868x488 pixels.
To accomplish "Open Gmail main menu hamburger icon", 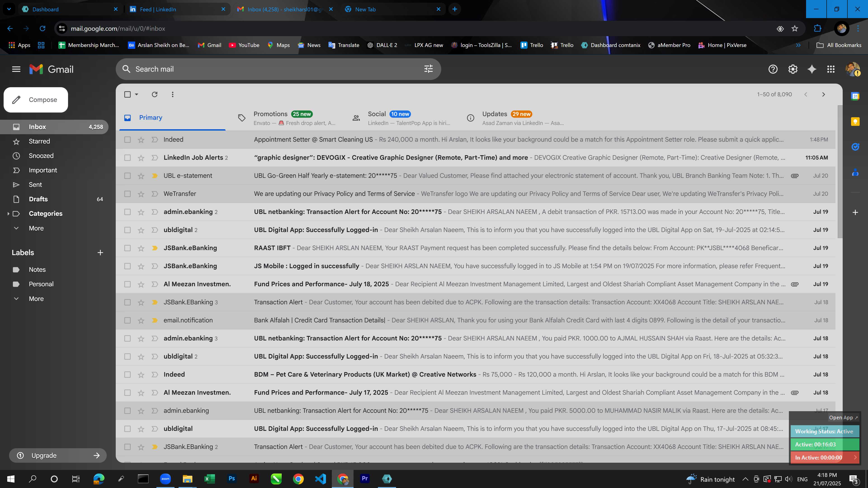I will coord(16,69).
